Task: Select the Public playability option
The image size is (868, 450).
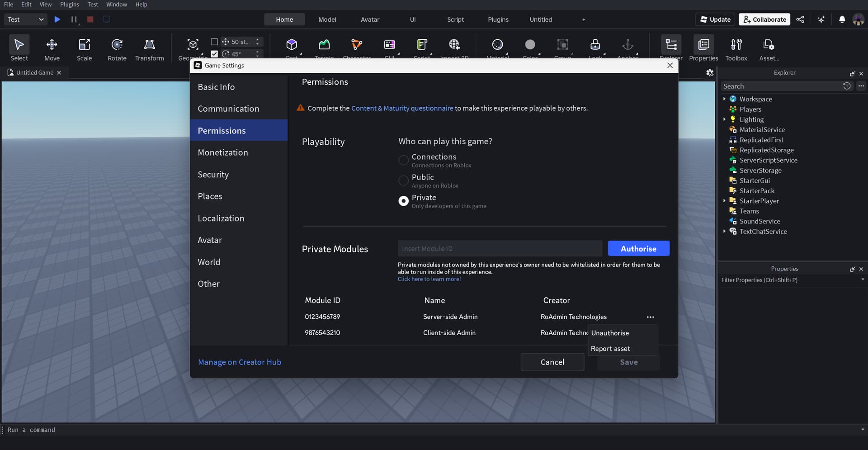Action: 403,180
